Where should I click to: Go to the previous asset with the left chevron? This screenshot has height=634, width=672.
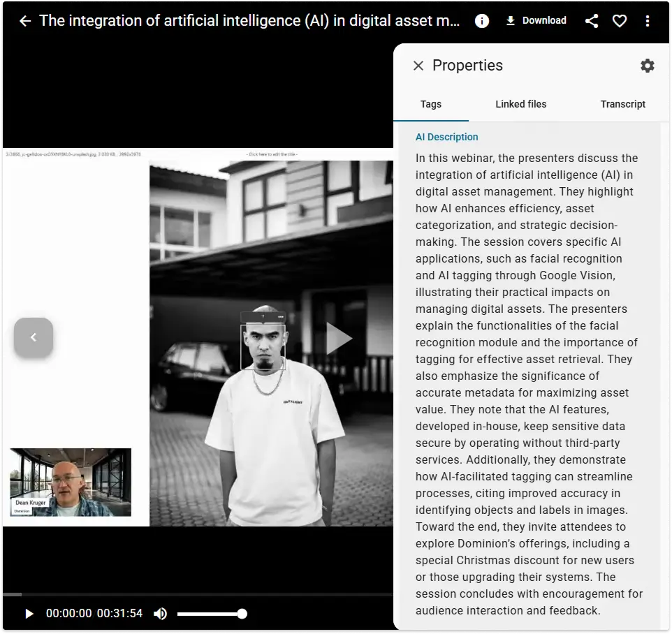point(34,337)
